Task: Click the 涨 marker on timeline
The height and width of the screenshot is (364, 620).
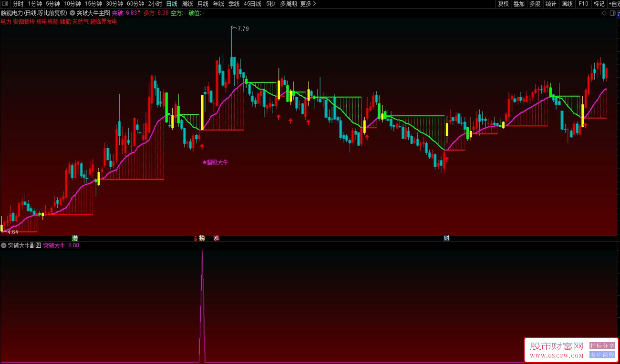Action: (x=216, y=238)
